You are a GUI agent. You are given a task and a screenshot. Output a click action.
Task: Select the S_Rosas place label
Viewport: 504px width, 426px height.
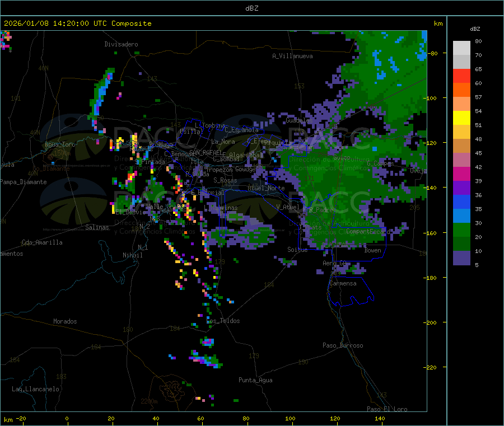pos(225,180)
